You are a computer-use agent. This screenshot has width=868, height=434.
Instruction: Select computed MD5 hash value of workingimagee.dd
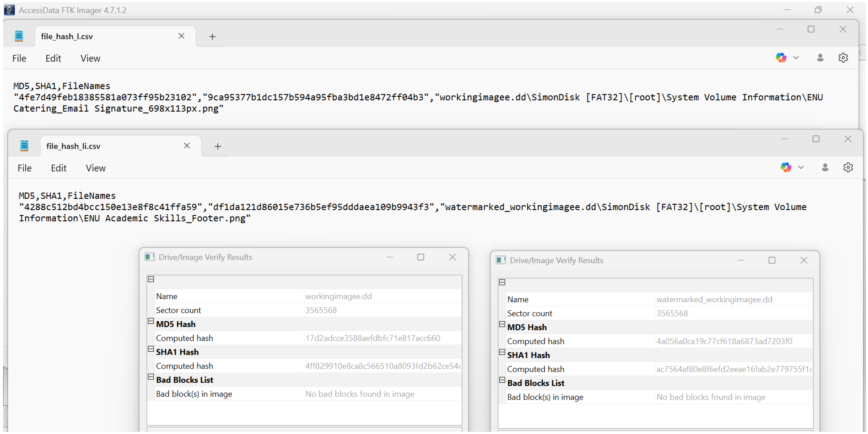click(x=372, y=338)
